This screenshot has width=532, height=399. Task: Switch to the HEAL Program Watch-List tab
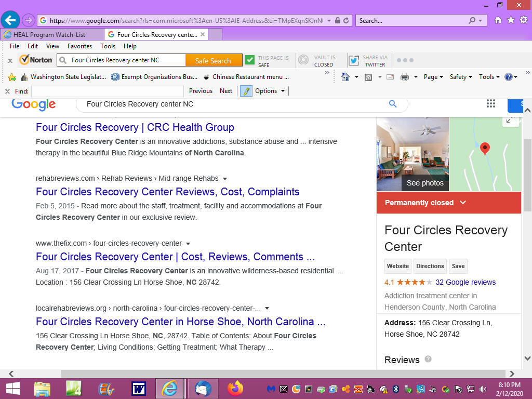click(52, 35)
